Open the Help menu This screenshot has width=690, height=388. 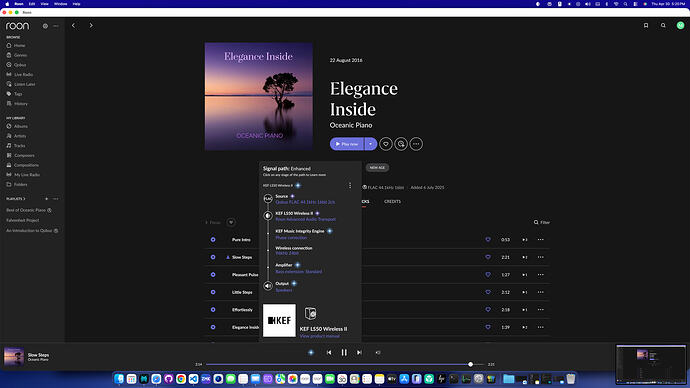click(76, 4)
